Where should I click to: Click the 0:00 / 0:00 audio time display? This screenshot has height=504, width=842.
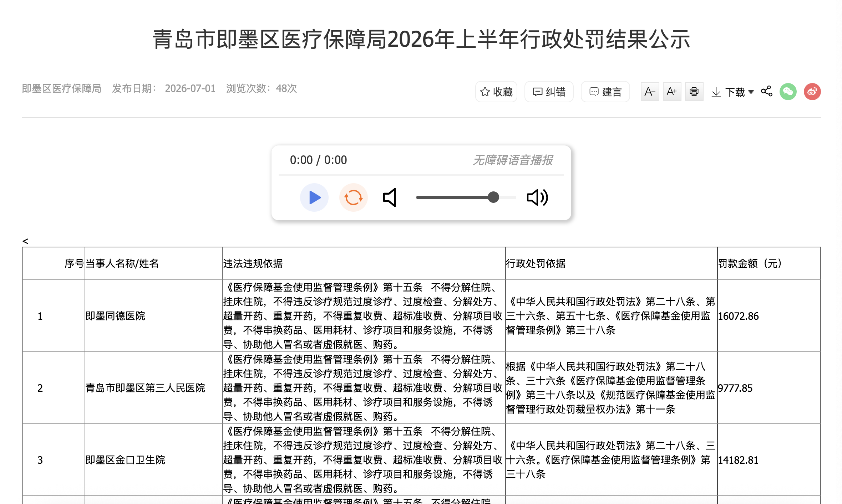(318, 160)
